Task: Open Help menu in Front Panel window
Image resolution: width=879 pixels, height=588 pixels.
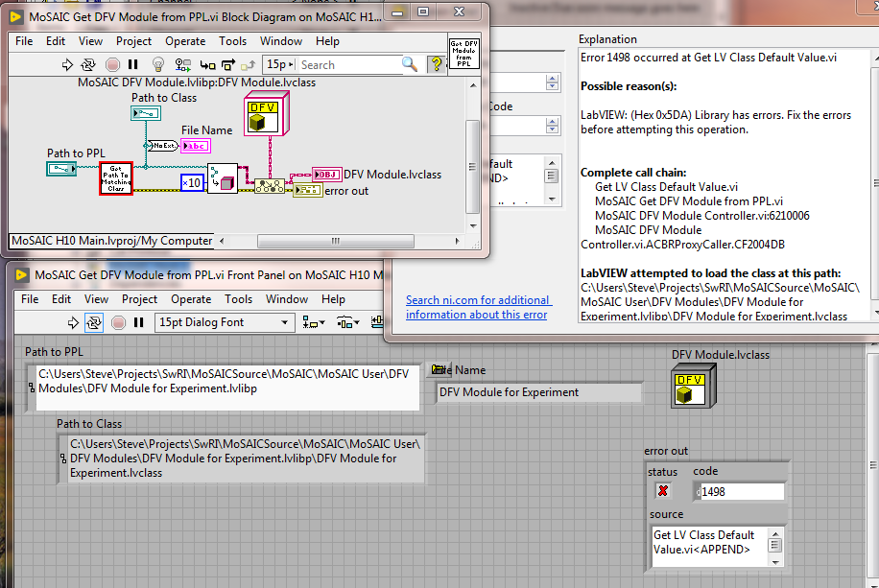Action: 333,299
